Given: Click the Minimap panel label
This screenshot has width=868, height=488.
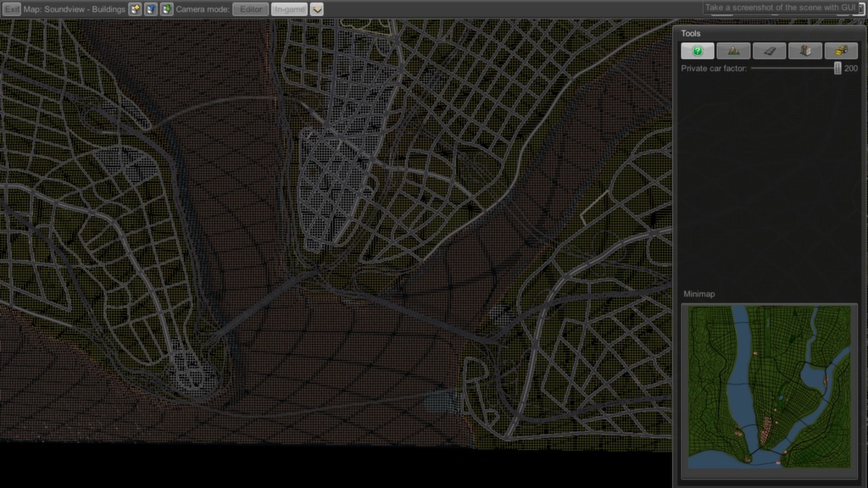Looking at the screenshot, I should (699, 294).
